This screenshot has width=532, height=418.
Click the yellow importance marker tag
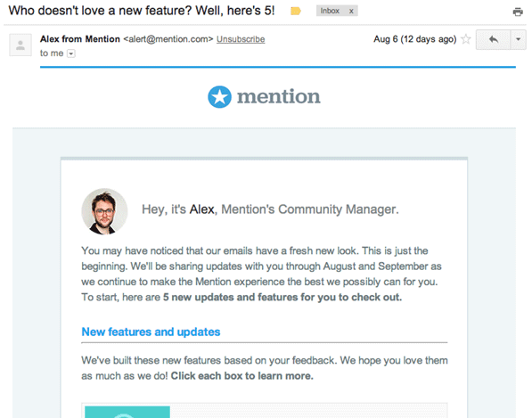click(296, 12)
